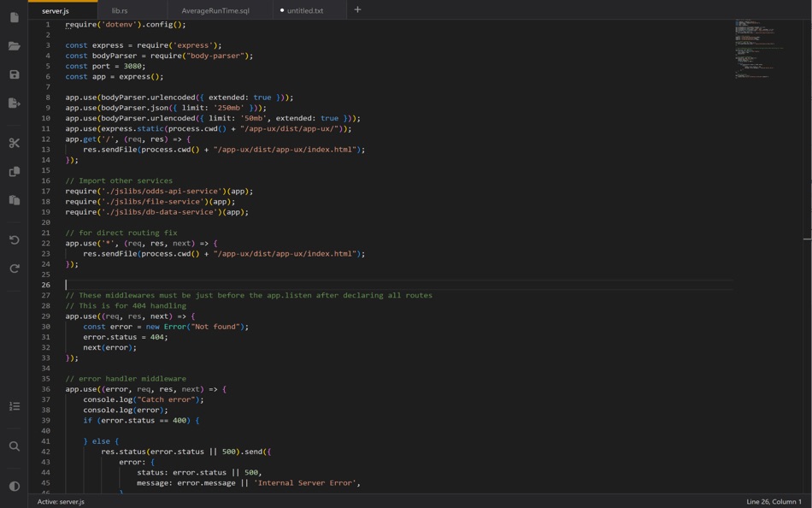812x508 pixels.
Task: Click the new Error("Not found") line
Action: [x=166, y=327]
